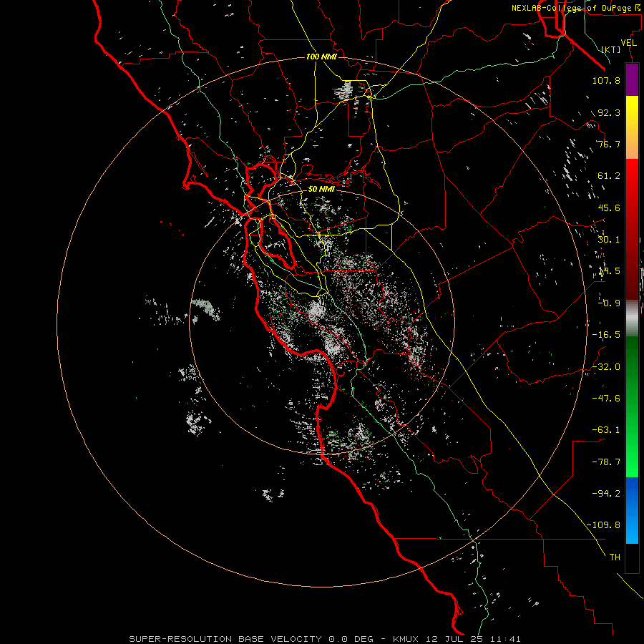Viewport: 644px width, 644px height.
Task: Click the 61.2 velocity scale value
Action: point(609,176)
